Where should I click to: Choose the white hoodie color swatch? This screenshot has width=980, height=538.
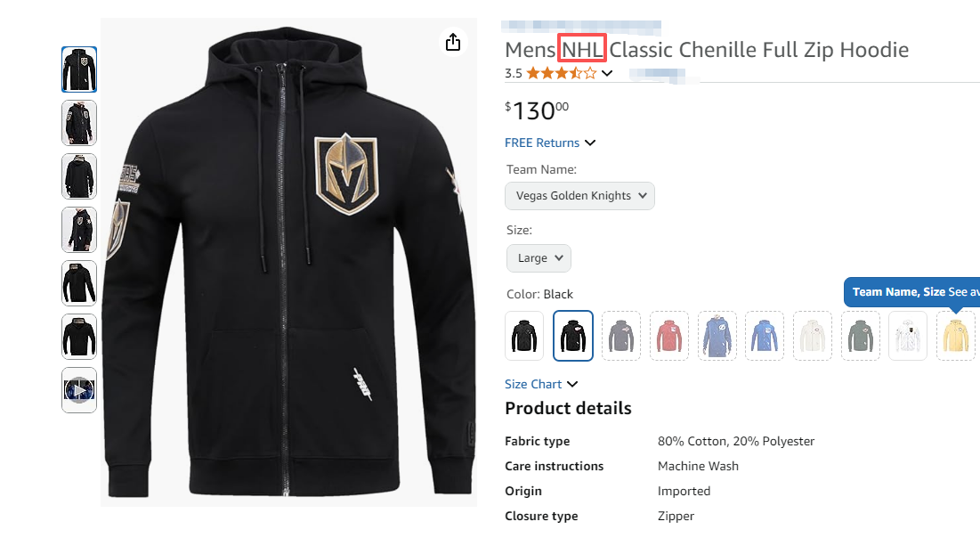(x=908, y=336)
